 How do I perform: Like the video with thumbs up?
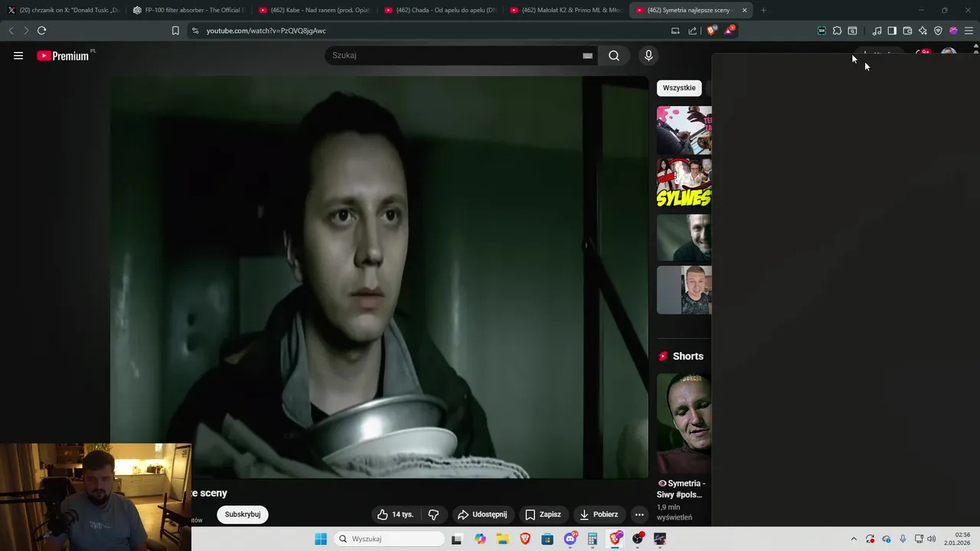[x=396, y=514]
